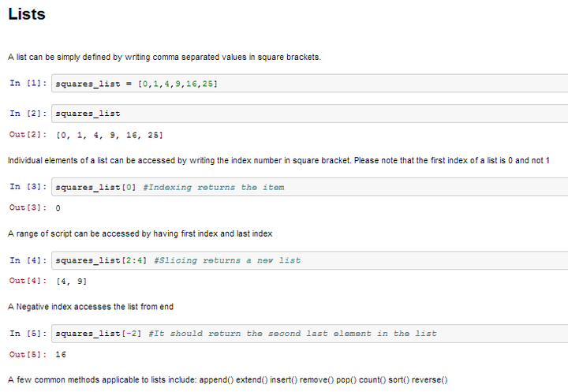The height and width of the screenshot is (392, 568).
Task: Click the indexing cell squares_list[0]
Action: pyautogui.click(x=310, y=187)
